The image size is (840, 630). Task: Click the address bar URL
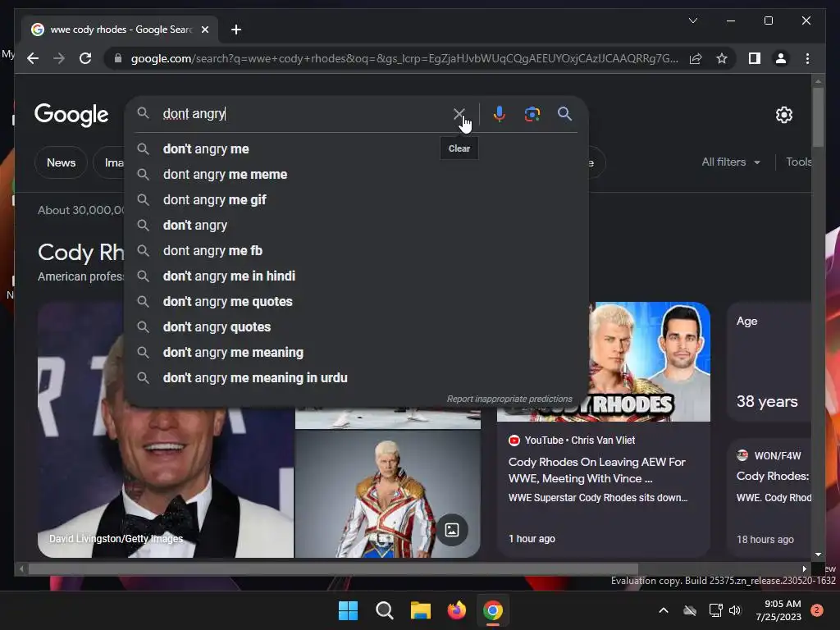404,58
